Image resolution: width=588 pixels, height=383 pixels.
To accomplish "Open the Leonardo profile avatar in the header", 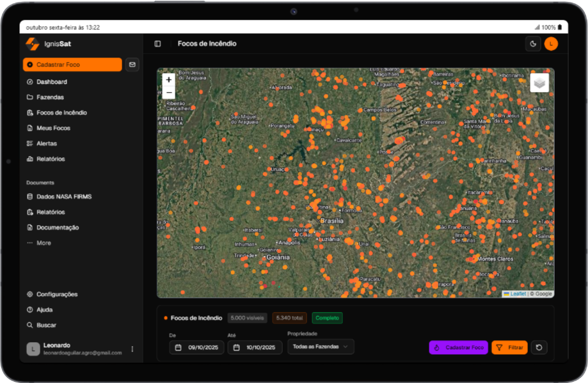I will tap(550, 43).
